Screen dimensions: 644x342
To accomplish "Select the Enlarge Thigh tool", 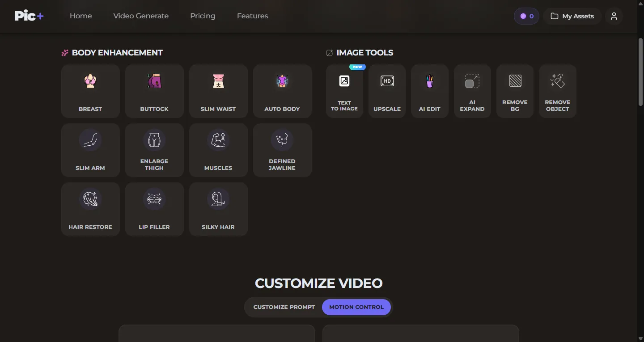I will pos(154,150).
